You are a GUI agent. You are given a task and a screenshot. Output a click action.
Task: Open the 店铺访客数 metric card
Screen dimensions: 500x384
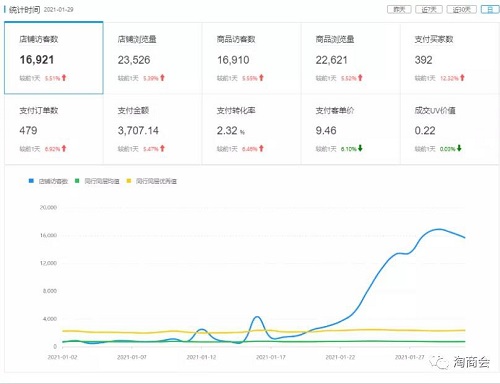coord(54,58)
